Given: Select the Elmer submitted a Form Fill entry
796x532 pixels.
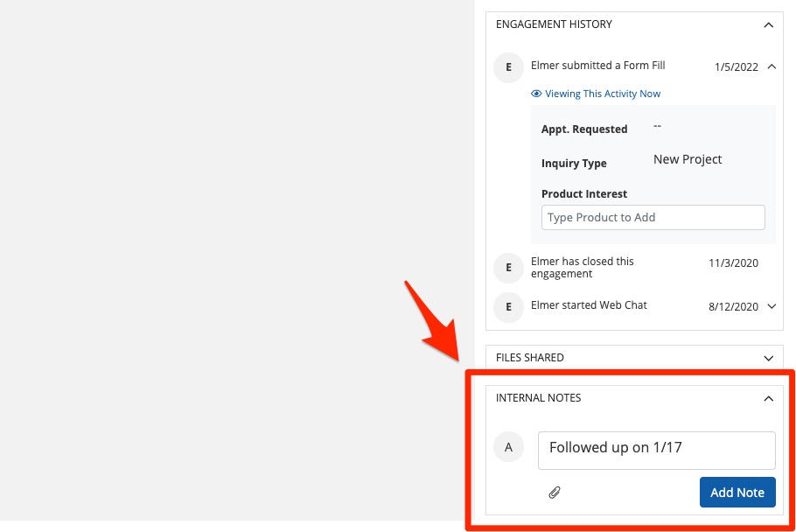Looking at the screenshot, I should [597, 66].
